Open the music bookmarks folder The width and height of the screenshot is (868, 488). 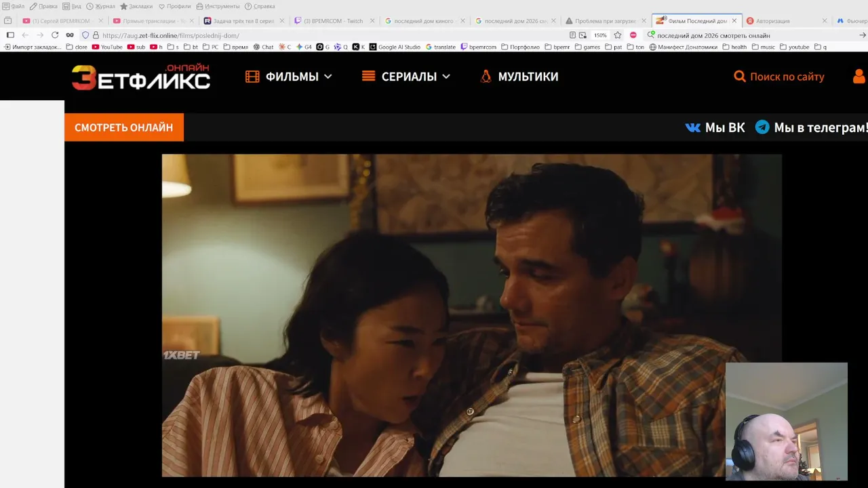(764, 47)
